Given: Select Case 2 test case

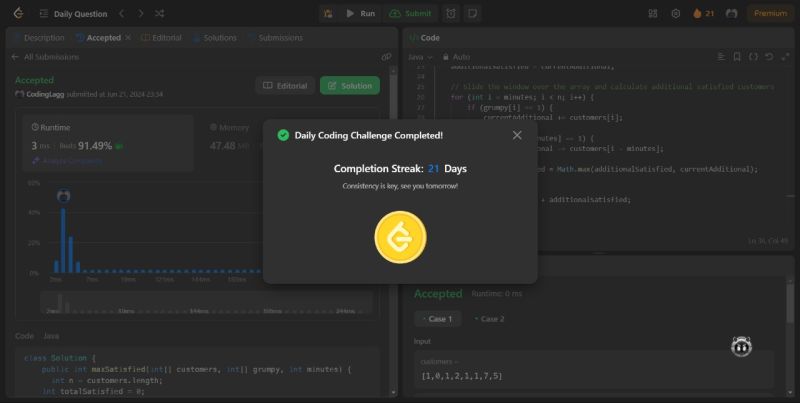Looking at the screenshot, I should 489,319.
